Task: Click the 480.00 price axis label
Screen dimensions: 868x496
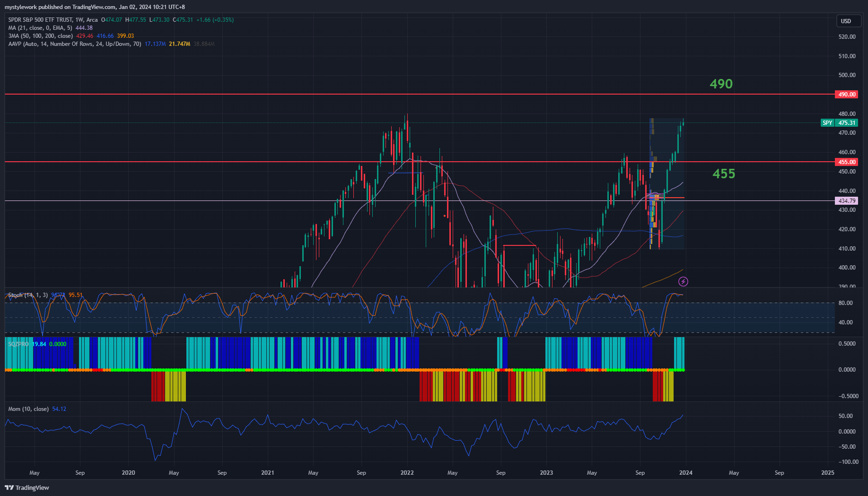Action: pyautogui.click(x=847, y=114)
